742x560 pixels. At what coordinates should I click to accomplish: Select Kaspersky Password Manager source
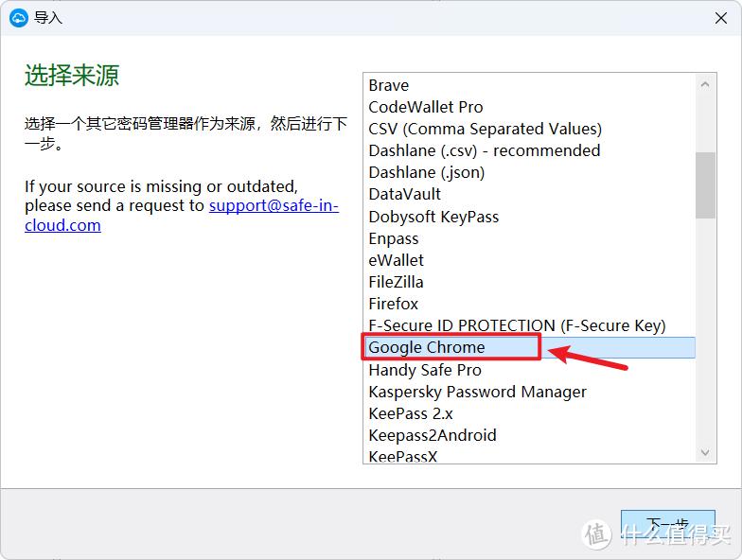pos(477,392)
